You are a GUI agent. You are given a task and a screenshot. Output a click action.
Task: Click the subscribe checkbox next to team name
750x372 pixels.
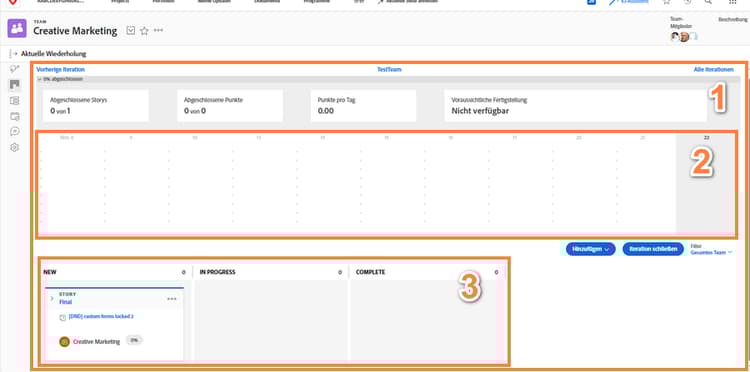(x=131, y=31)
